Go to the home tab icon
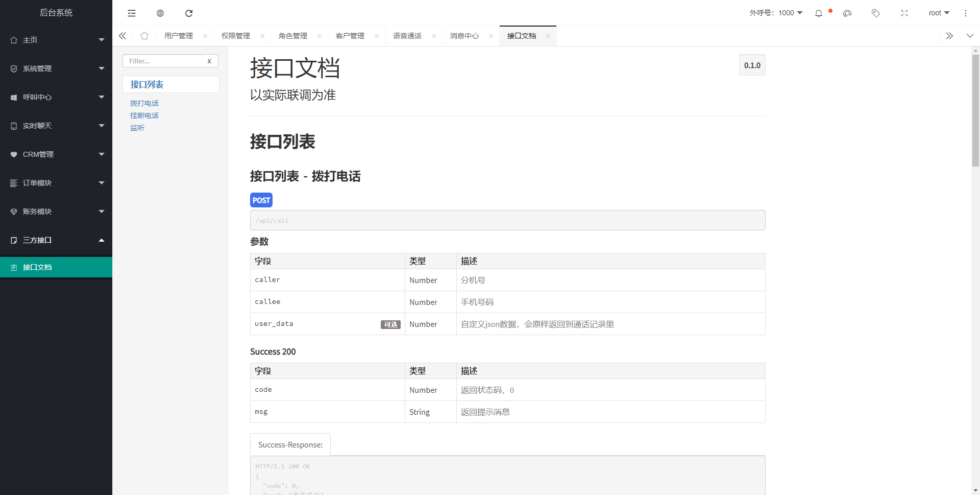 coord(144,36)
